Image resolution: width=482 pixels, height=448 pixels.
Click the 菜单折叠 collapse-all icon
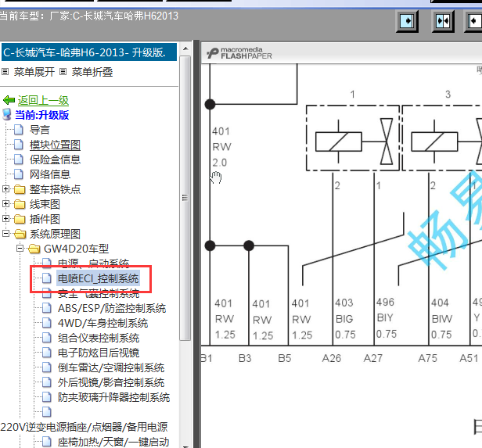point(63,72)
